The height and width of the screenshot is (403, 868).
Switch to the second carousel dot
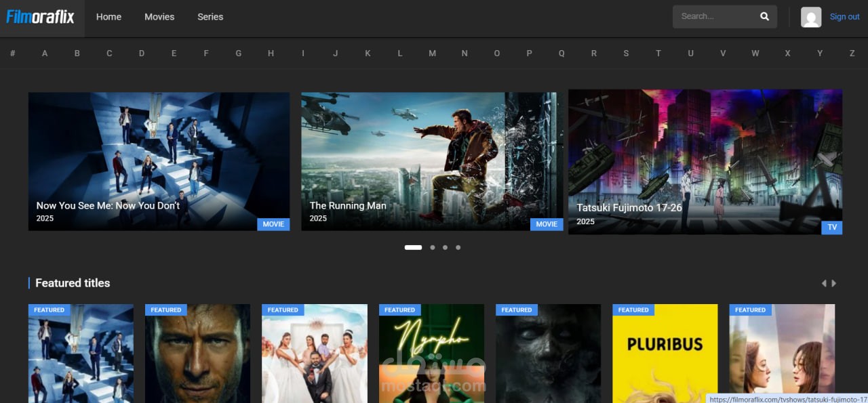[433, 247]
